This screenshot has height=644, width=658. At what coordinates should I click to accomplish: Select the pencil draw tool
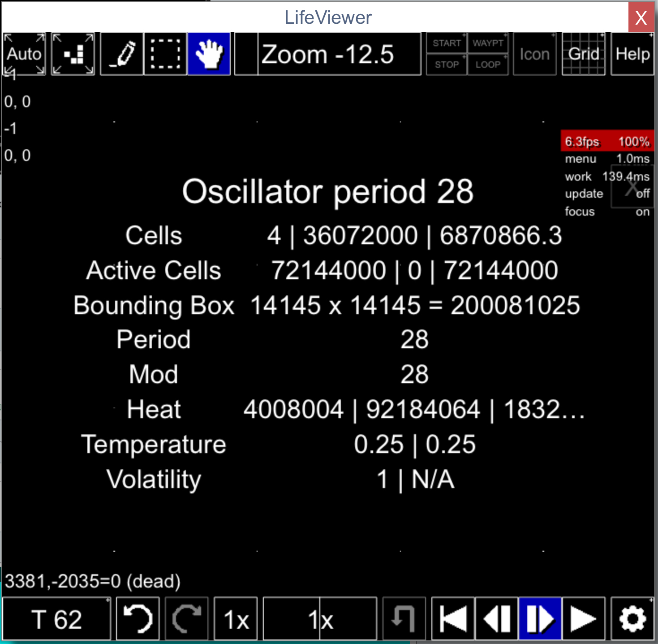click(122, 54)
